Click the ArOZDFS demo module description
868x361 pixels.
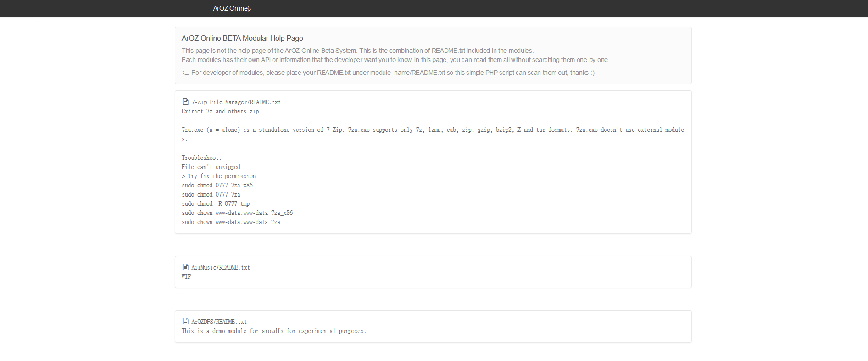coord(274,331)
